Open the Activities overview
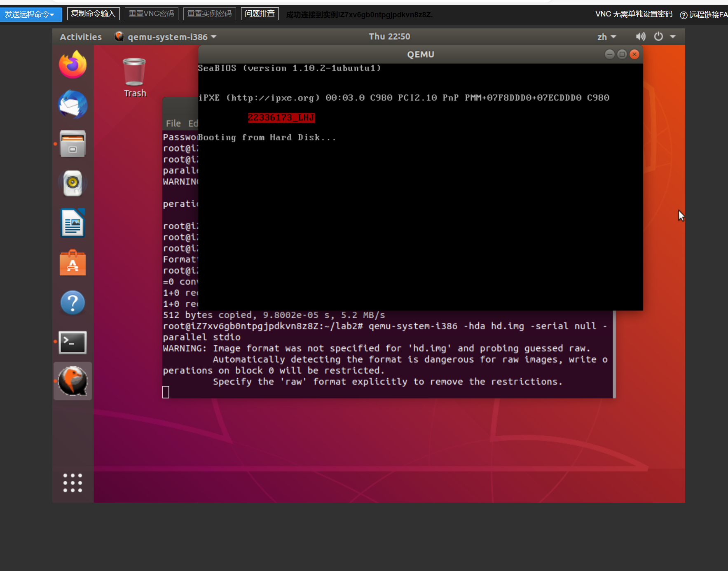 click(x=81, y=37)
